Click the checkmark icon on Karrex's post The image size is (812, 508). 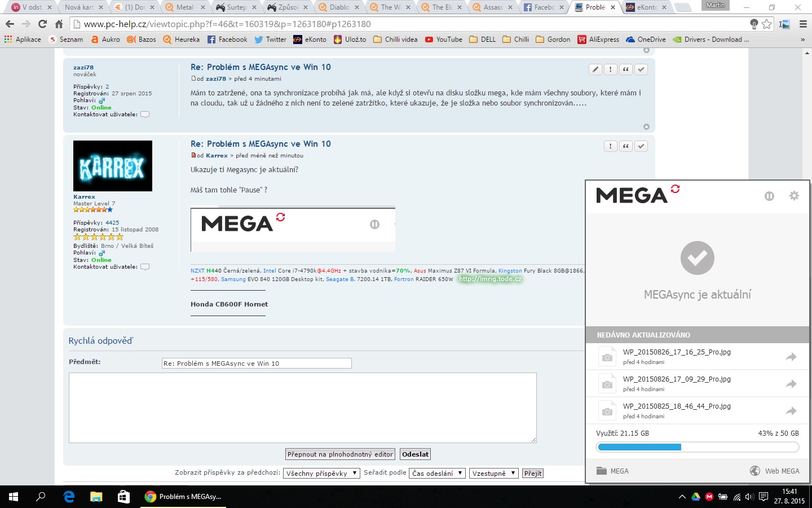click(641, 146)
